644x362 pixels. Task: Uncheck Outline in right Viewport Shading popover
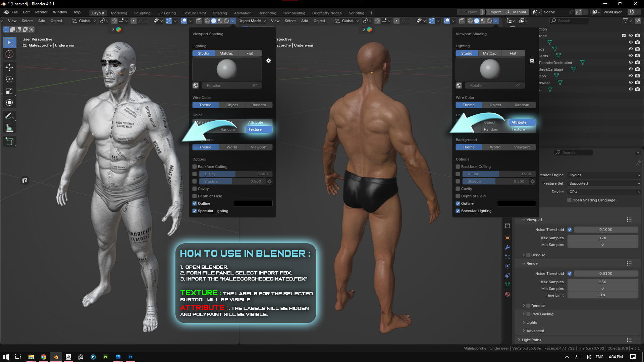458,203
